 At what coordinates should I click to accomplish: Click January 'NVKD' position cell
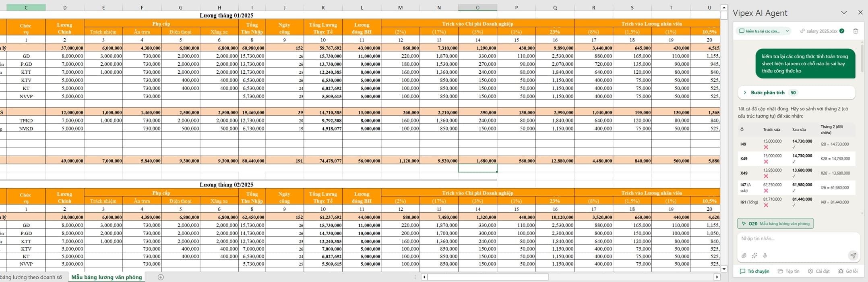click(x=26, y=129)
